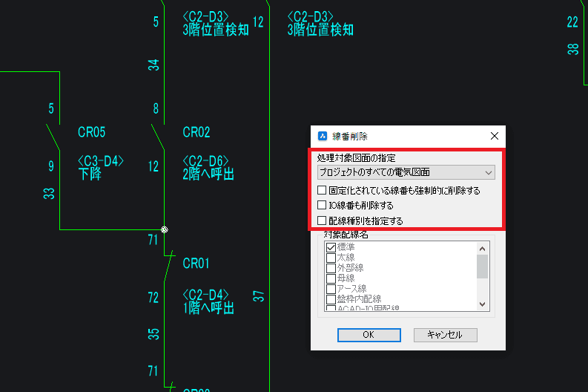Viewport: 588px width, 392px height.
Task: Check the 母線 list entry
Action: coord(331,278)
